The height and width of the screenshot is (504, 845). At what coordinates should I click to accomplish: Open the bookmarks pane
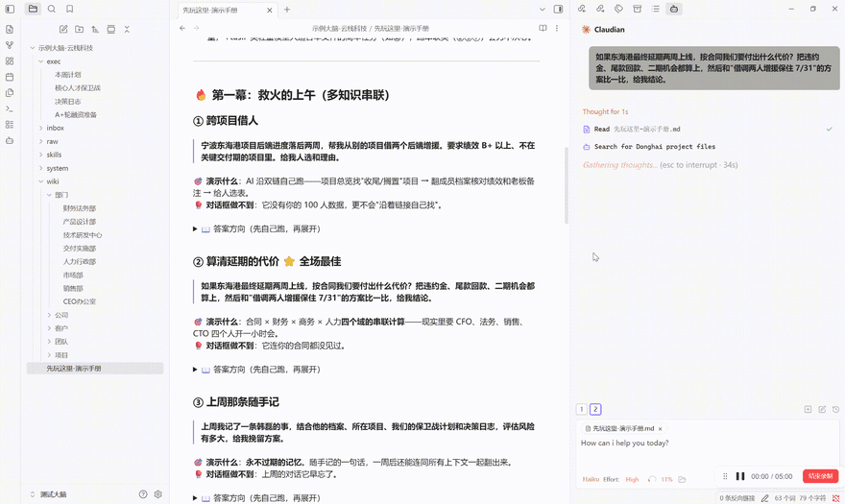click(69, 10)
